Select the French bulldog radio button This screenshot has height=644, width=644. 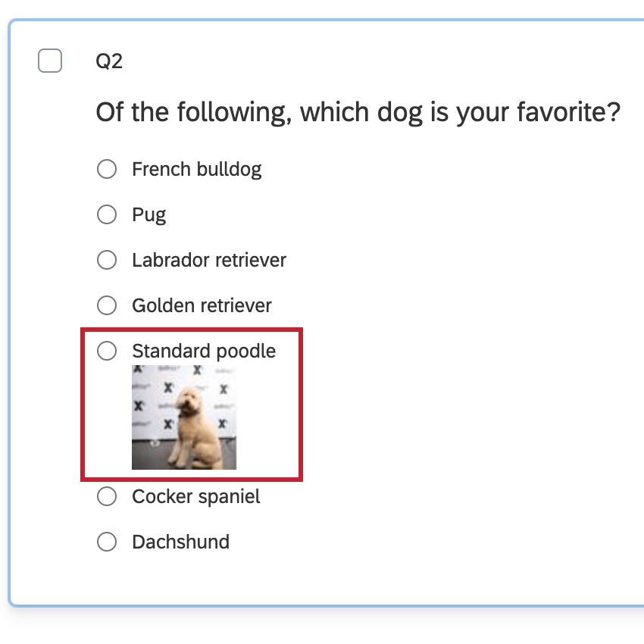tap(106, 169)
